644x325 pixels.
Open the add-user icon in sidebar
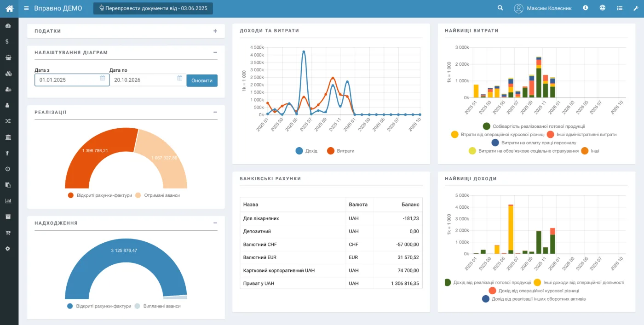[8, 89]
